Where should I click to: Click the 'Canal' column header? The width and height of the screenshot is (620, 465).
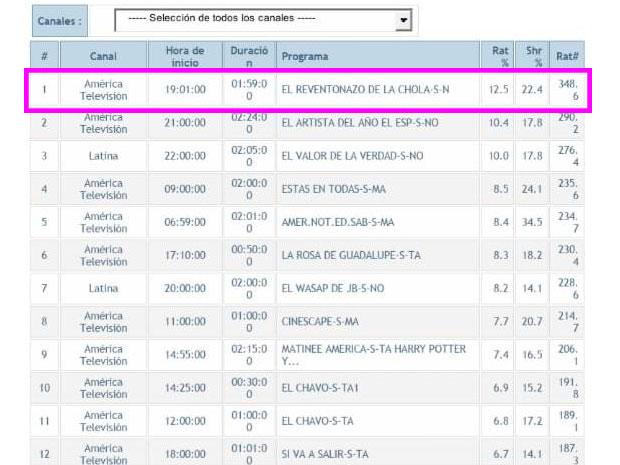point(103,56)
